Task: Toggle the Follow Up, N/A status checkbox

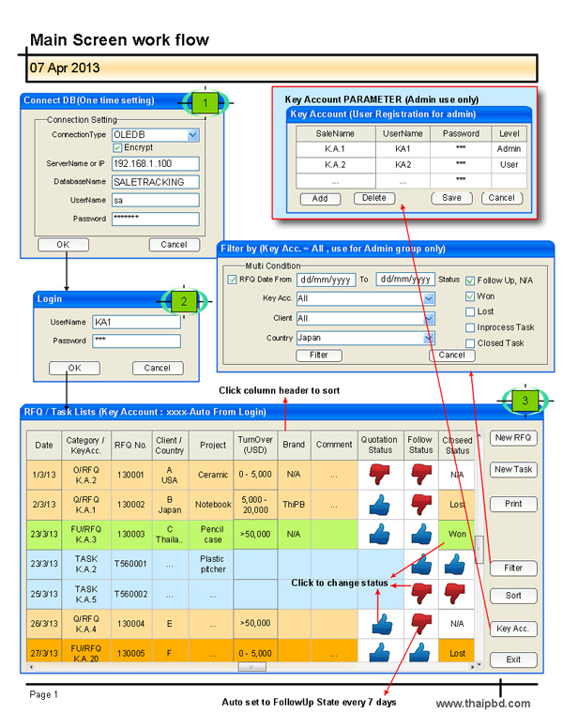Action: pos(469,281)
